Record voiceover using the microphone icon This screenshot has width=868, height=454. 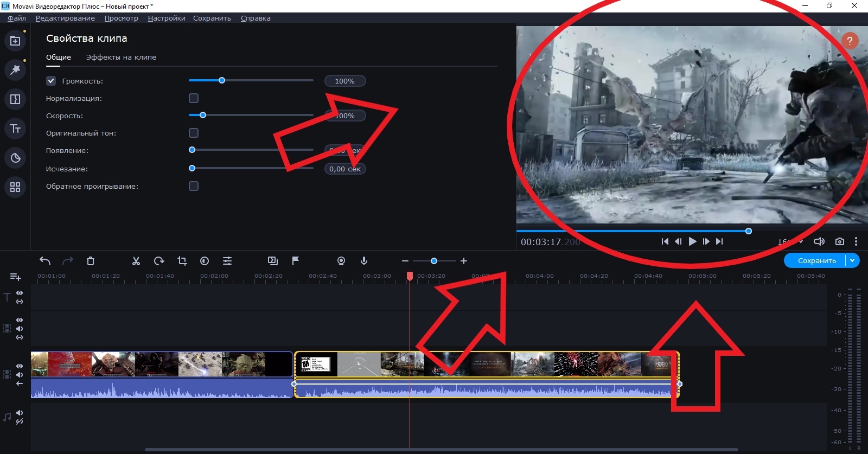(364, 261)
